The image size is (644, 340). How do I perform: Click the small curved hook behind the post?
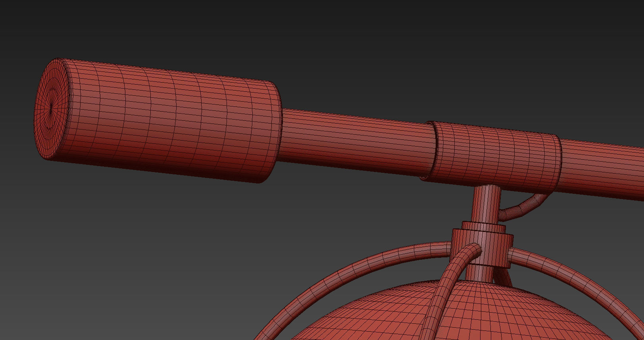523,207
